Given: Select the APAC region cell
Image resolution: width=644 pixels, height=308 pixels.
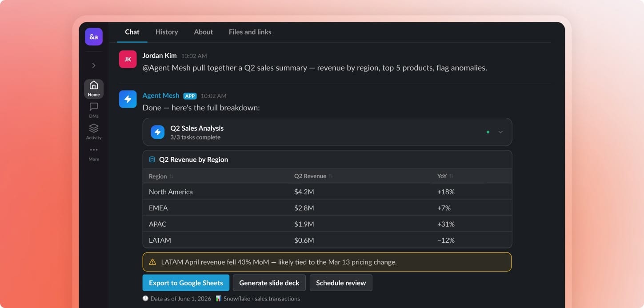Looking at the screenshot, I should click(x=157, y=224).
